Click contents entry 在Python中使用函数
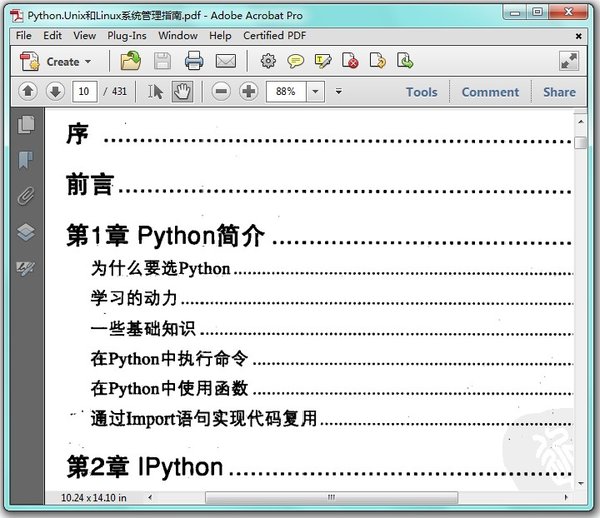The image size is (600, 518). tap(169, 388)
